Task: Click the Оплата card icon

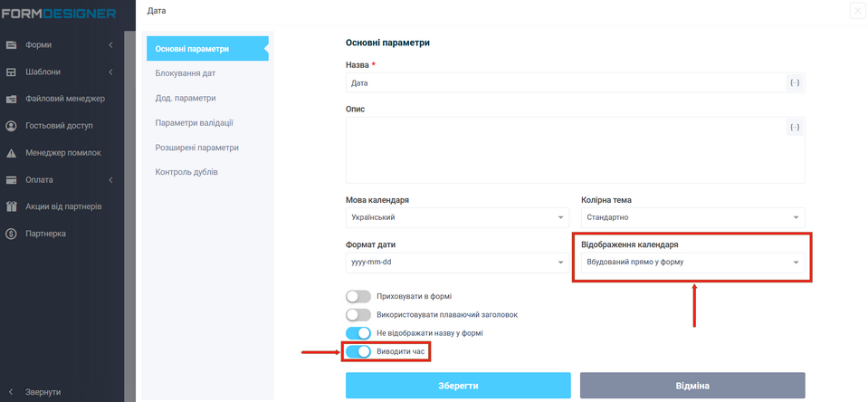Action: tap(12, 180)
